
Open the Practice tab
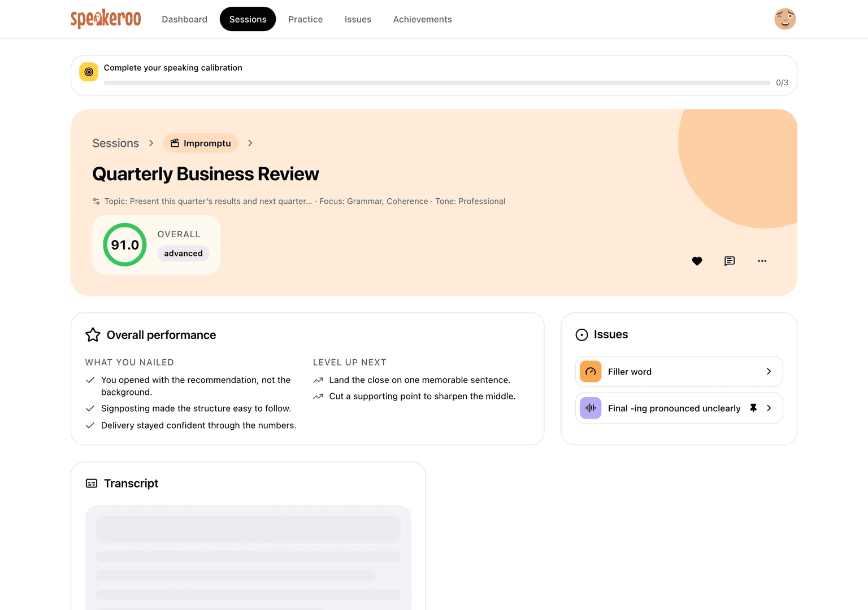(x=306, y=19)
